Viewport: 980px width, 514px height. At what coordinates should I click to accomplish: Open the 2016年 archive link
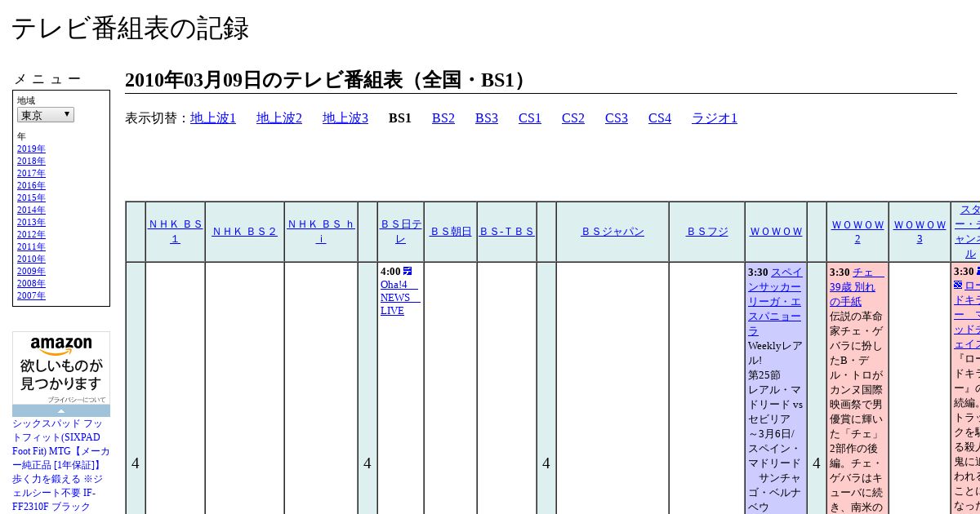point(31,186)
